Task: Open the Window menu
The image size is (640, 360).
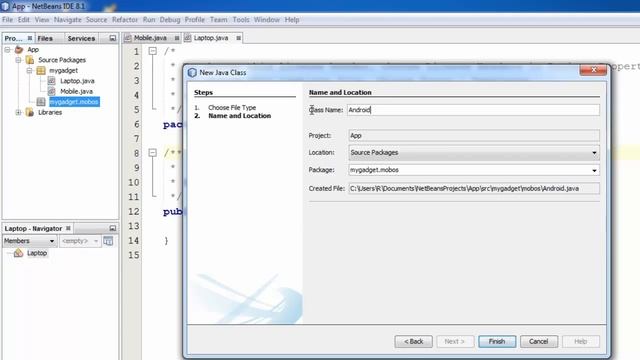Action: coord(267,20)
